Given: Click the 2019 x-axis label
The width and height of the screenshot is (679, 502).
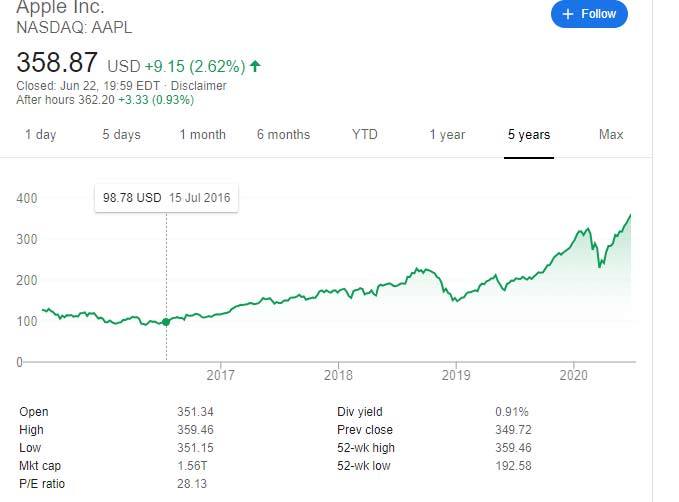Looking at the screenshot, I should pyautogui.click(x=456, y=376).
